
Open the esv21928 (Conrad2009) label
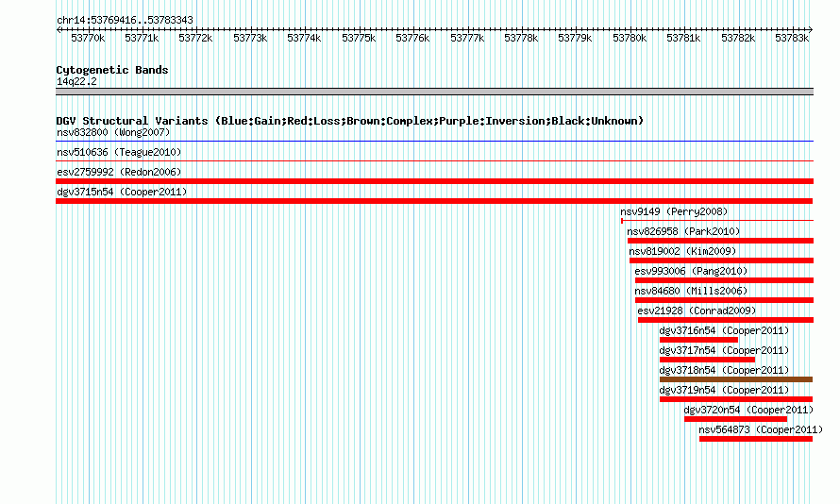click(x=697, y=311)
